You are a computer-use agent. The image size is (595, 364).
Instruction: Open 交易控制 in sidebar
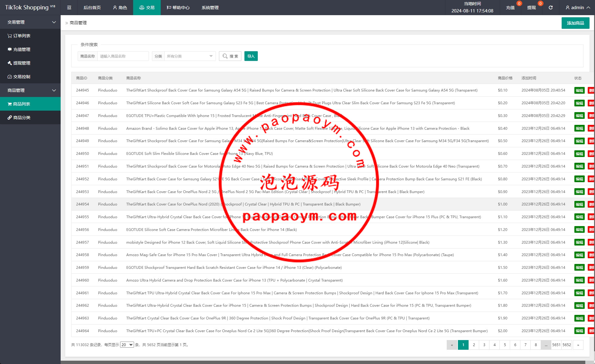pyautogui.click(x=30, y=77)
